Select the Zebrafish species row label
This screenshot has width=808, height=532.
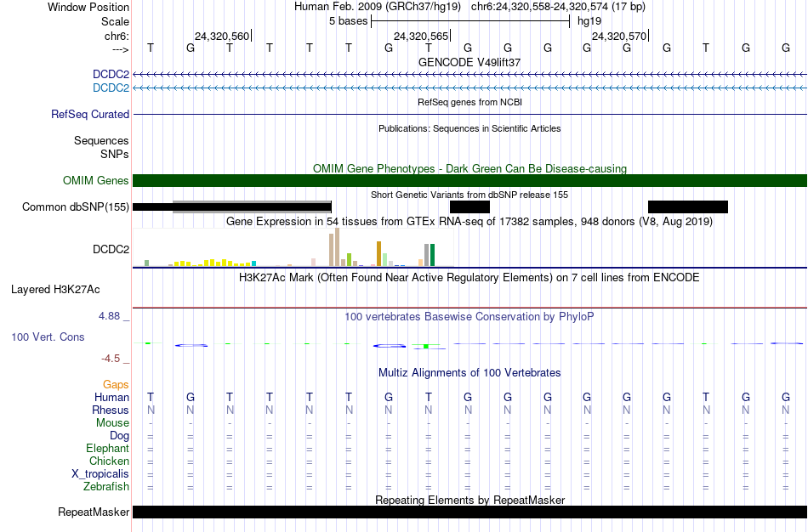point(106,486)
